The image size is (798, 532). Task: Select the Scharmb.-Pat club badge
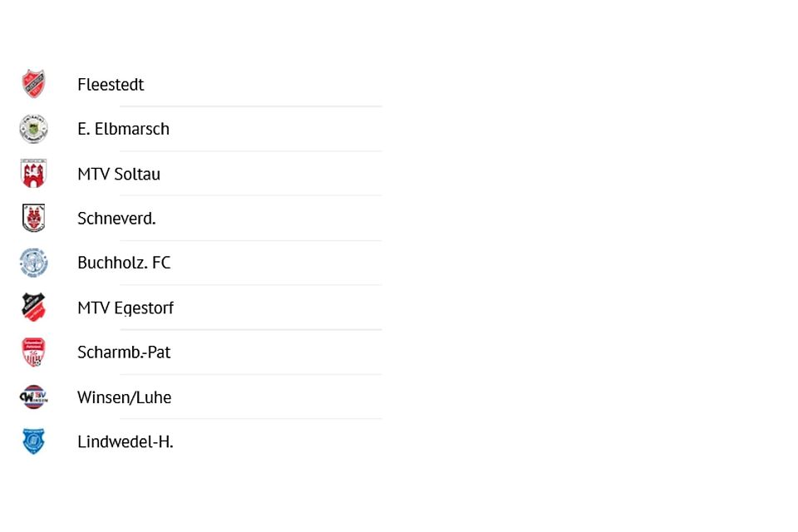point(33,352)
